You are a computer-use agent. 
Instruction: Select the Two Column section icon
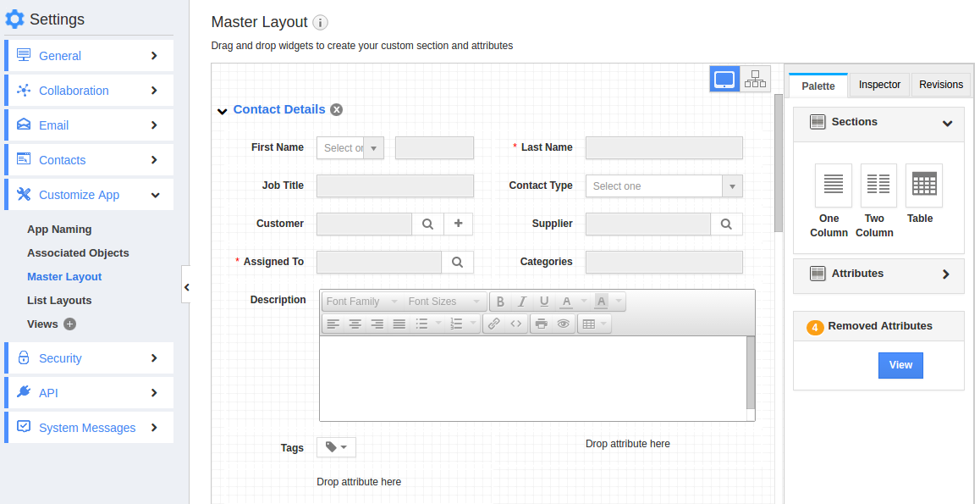(x=878, y=186)
